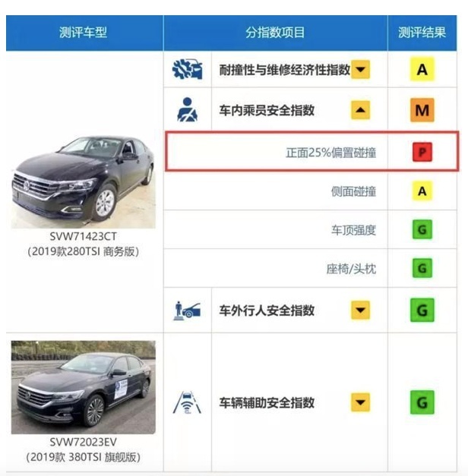
Task: Click the 测评车型 column header
Action: [83, 33]
